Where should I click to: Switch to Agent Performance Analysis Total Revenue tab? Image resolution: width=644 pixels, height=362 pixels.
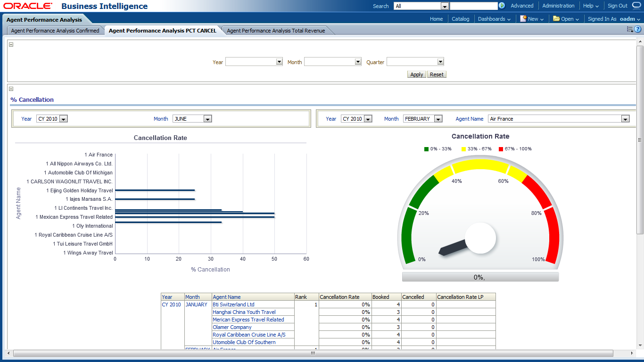click(276, 31)
